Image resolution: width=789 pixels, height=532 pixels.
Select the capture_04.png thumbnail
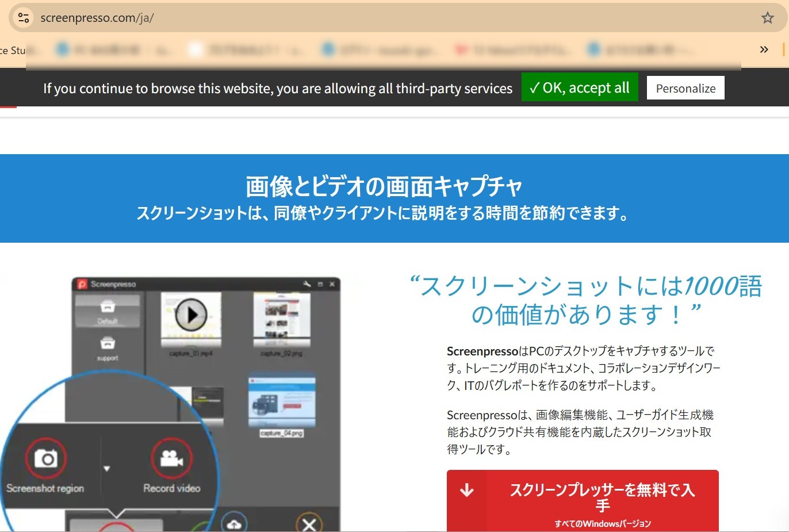coord(282,403)
